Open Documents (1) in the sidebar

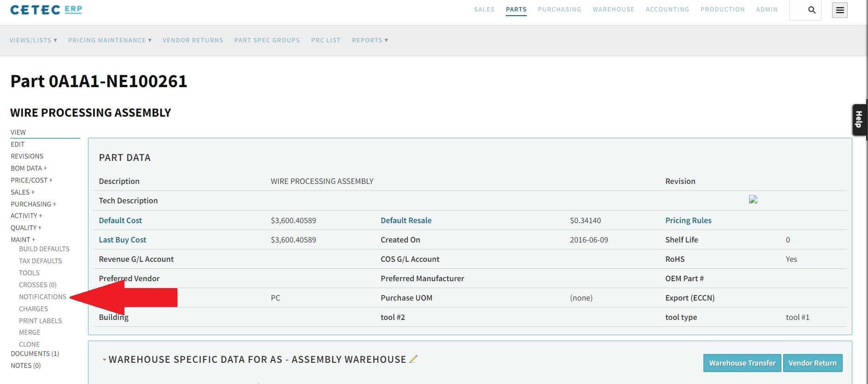pos(35,354)
